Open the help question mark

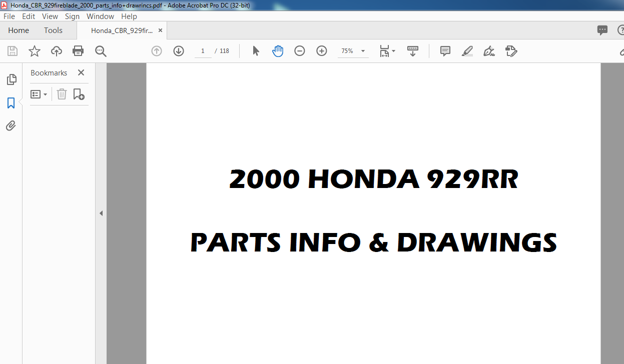620,30
